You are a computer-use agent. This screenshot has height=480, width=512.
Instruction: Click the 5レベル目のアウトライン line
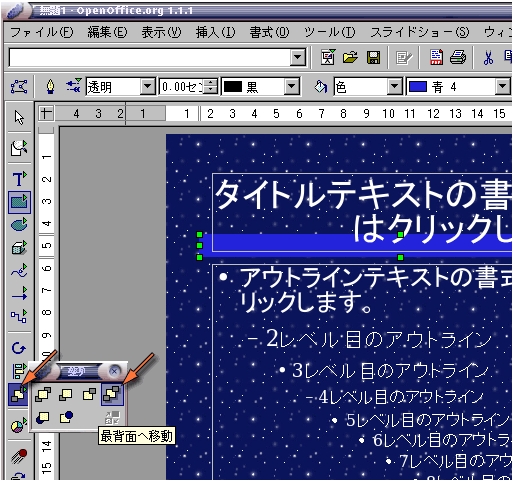[428, 420]
